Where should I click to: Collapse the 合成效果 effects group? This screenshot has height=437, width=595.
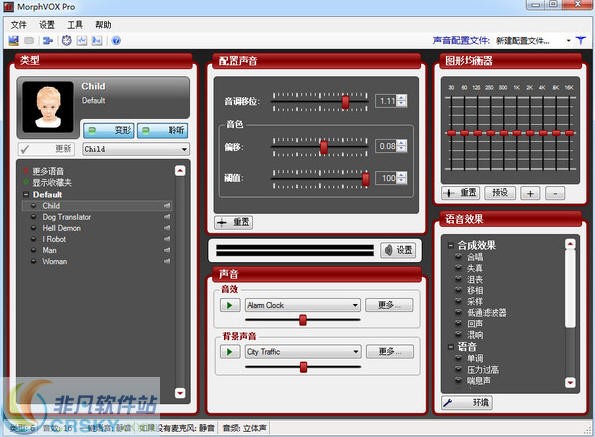(451, 245)
